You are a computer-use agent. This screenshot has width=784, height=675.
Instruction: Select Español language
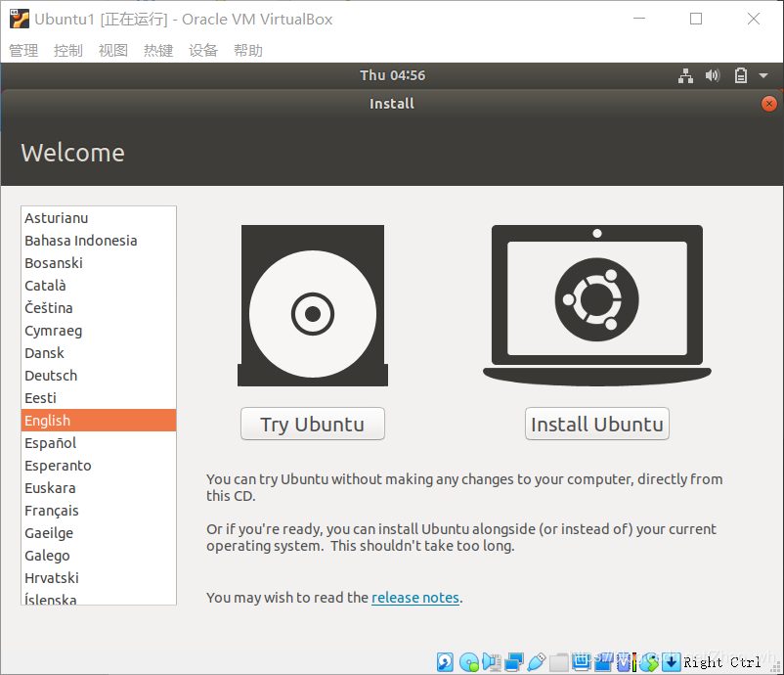point(99,443)
